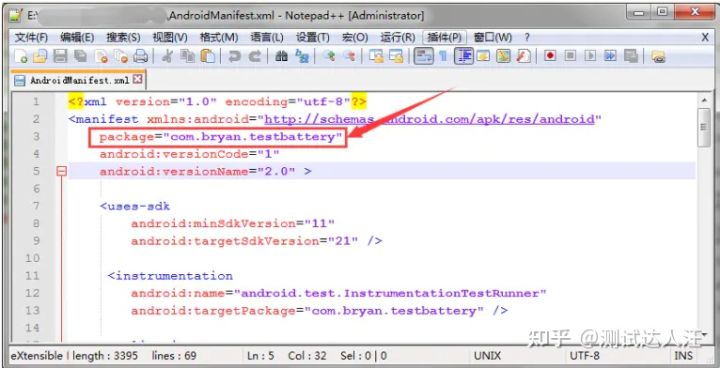720x368 pixels.
Task: Undo the last edit with Undo arrow
Action: click(234, 56)
